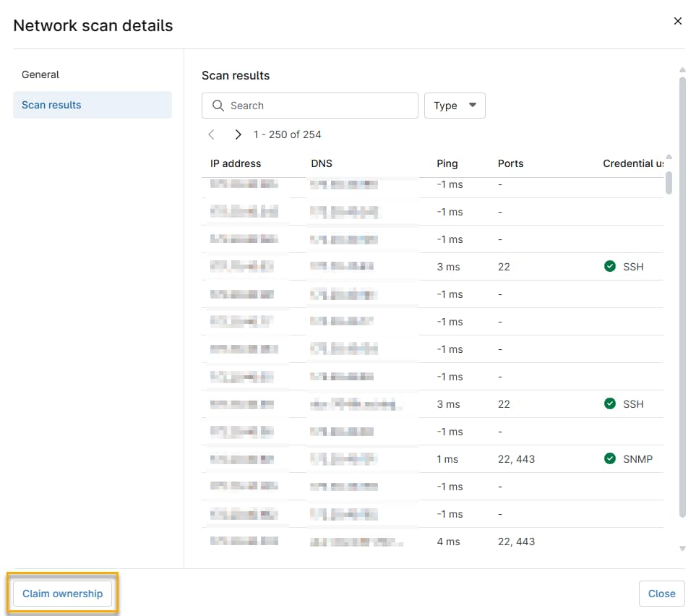696x616 pixels.
Task: Sort by Ping column header
Action: (447, 163)
